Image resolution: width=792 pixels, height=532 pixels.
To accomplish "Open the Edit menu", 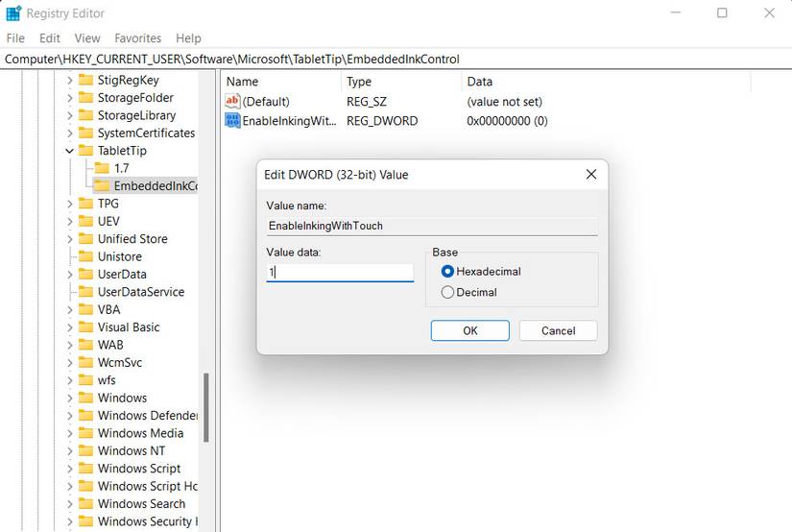I will (x=50, y=38).
